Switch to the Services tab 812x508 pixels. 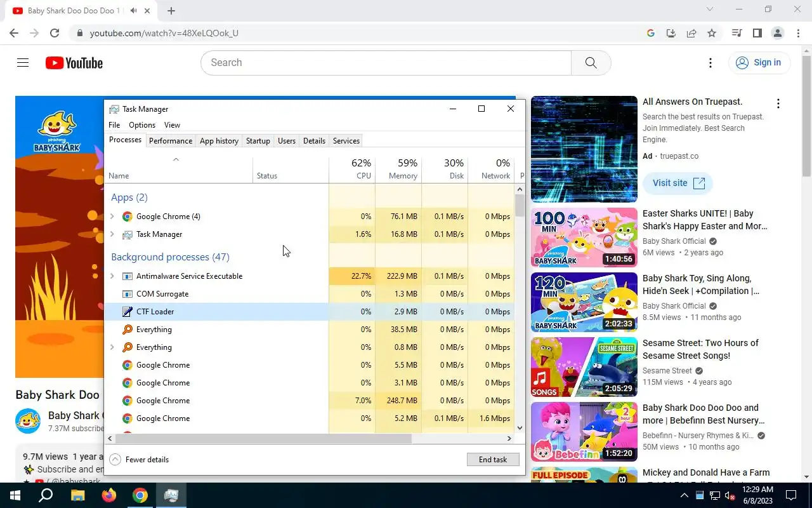click(346, 141)
